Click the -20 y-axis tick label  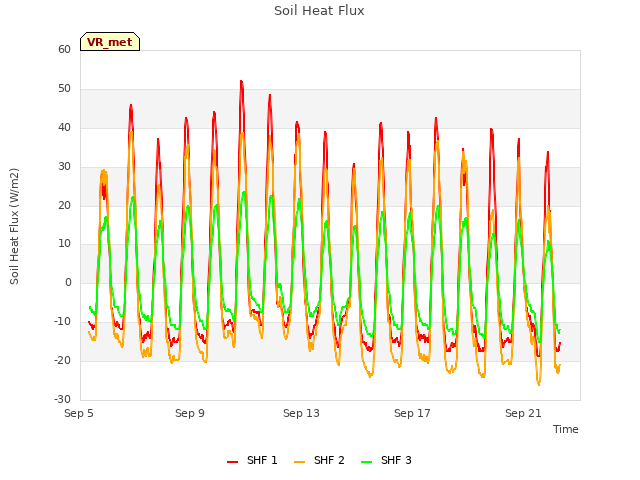[63, 360]
